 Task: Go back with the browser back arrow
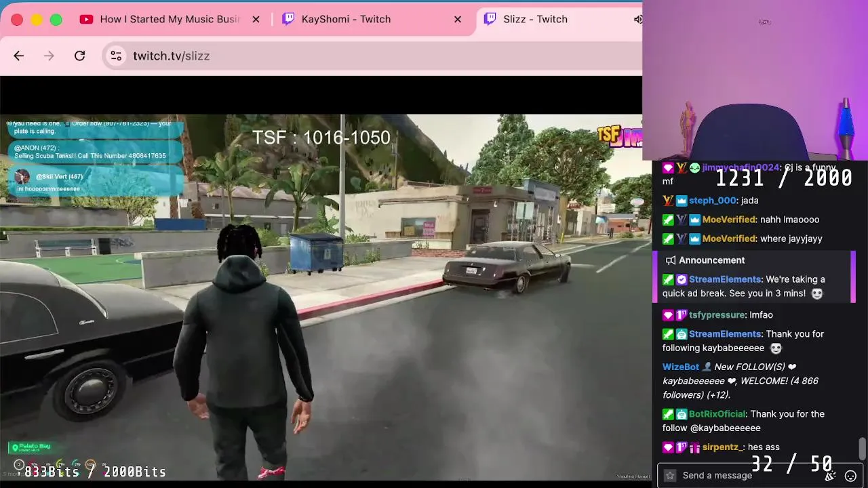[18, 56]
